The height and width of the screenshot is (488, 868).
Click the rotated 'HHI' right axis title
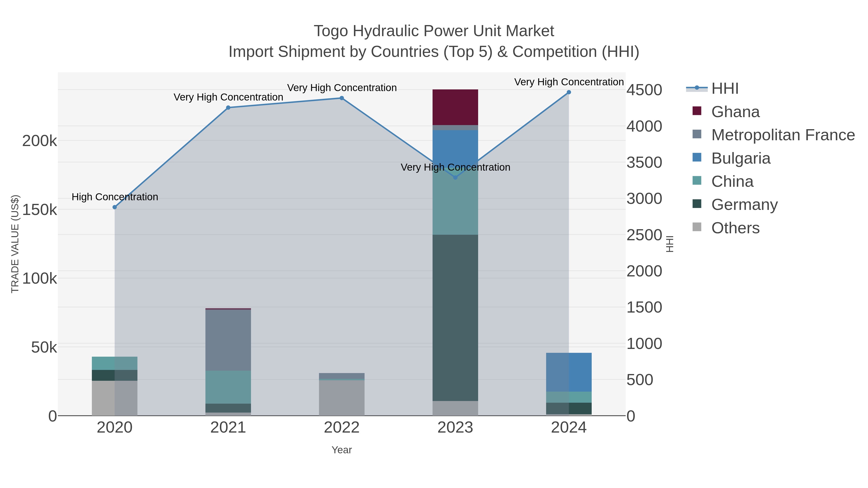(670, 244)
